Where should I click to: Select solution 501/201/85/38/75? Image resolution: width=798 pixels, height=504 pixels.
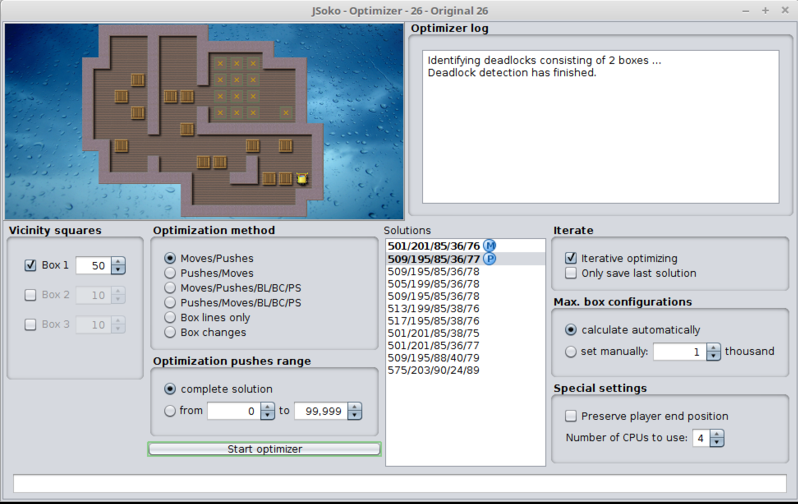pos(465,333)
